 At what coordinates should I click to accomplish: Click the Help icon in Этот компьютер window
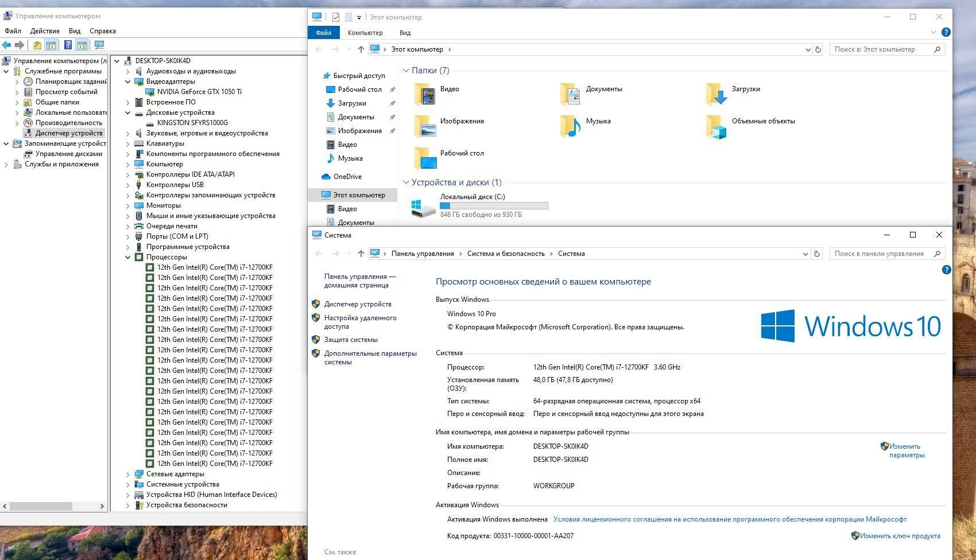click(x=946, y=33)
